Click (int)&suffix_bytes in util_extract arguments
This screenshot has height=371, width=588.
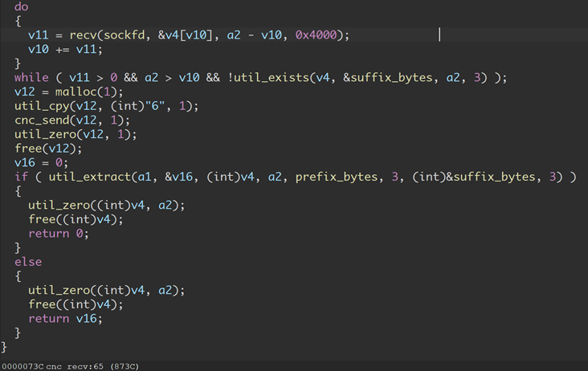474,177
